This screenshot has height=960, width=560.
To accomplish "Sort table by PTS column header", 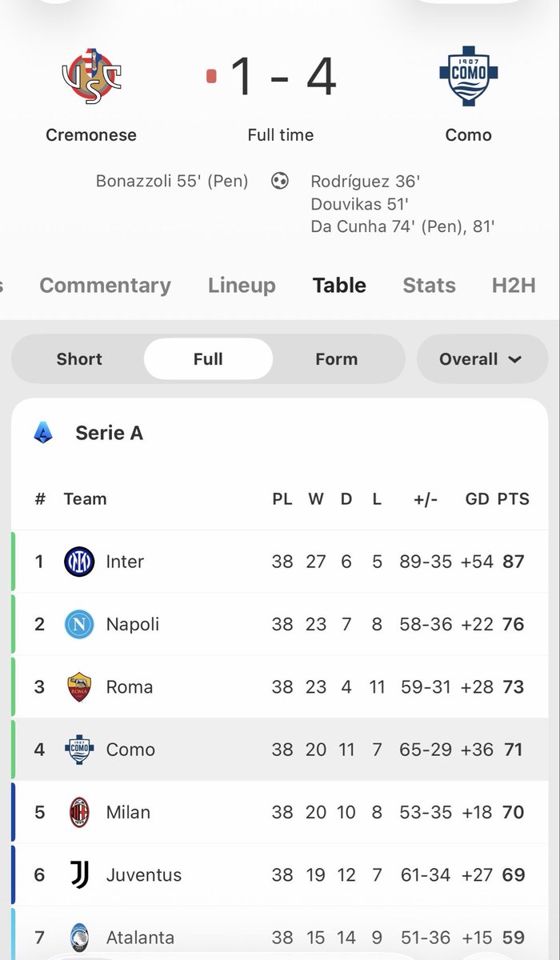I will pos(514,499).
